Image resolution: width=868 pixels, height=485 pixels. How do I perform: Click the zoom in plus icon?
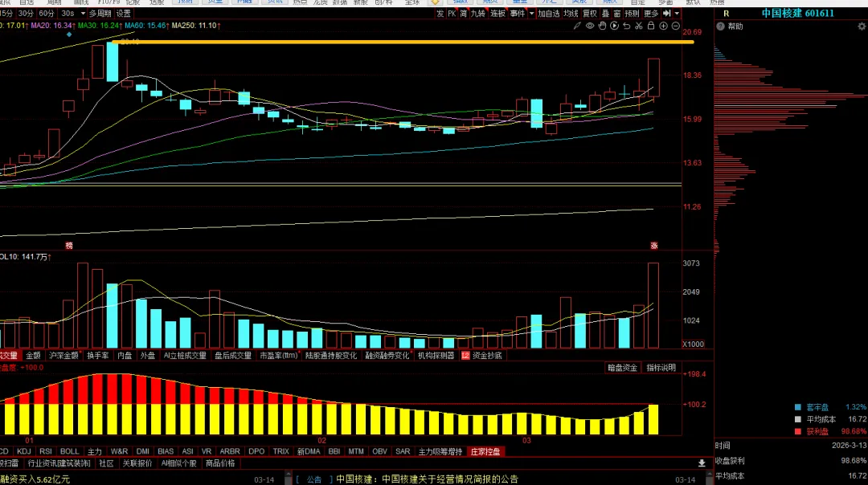pyautogui.click(x=663, y=26)
